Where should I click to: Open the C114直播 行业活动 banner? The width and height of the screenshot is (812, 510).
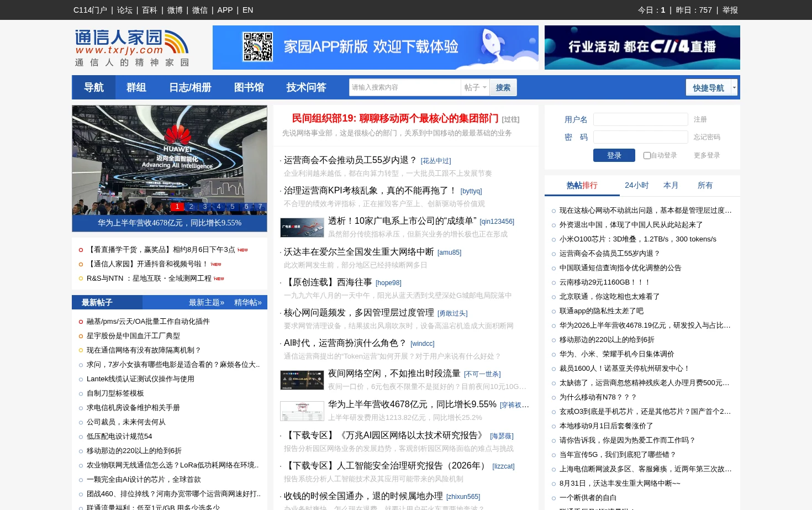[642, 48]
